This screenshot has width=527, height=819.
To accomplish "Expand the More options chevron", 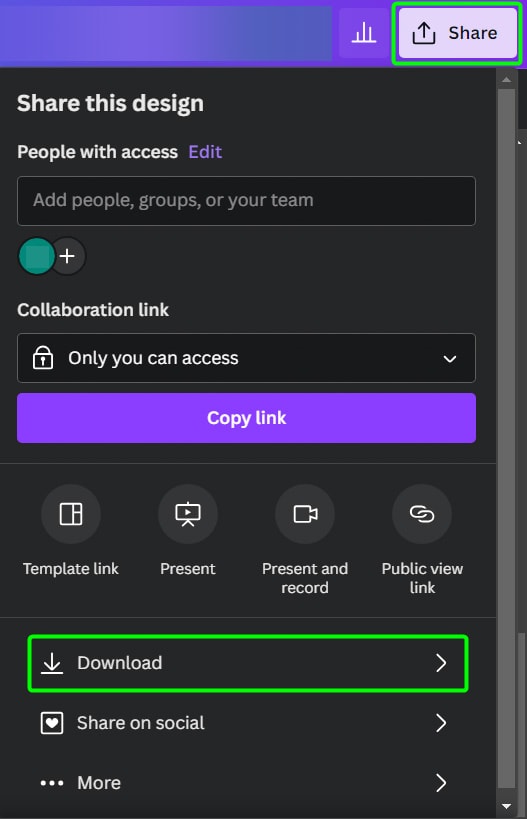I will [441, 783].
